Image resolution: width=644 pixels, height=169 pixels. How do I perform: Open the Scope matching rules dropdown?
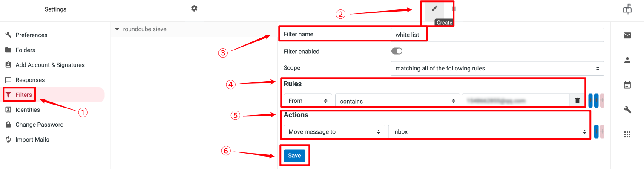pos(497,68)
